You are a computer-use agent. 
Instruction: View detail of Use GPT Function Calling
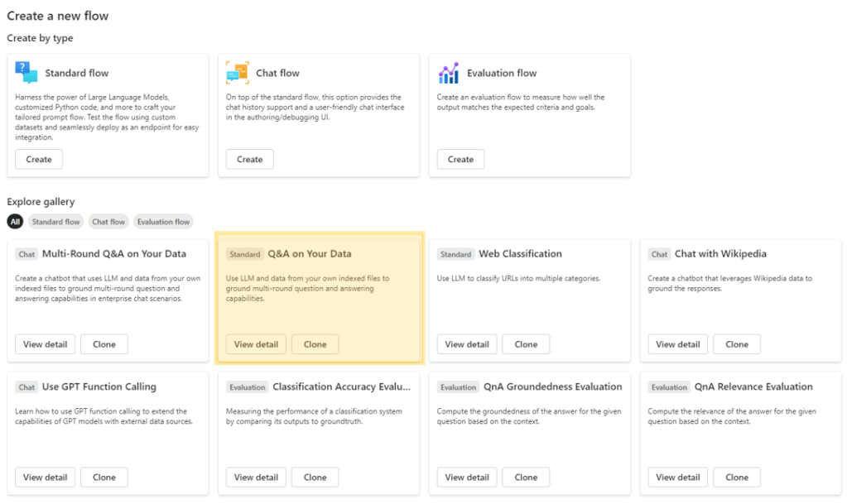click(x=45, y=477)
